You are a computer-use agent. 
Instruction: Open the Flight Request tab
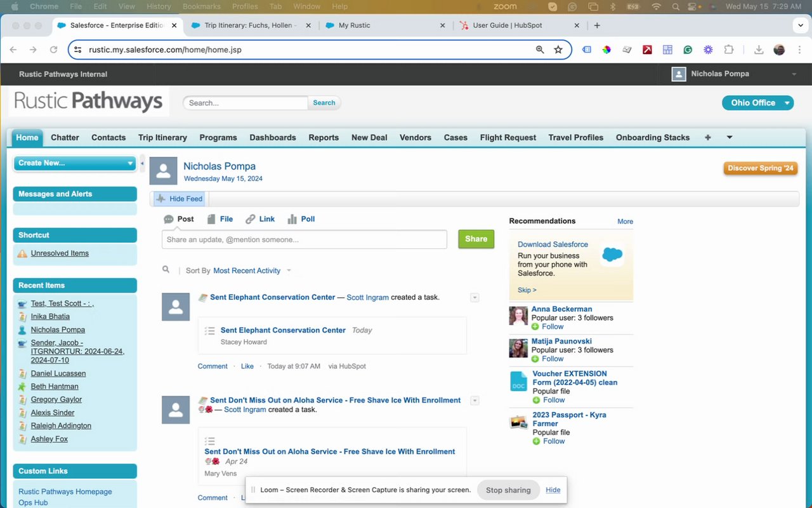point(508,137)
